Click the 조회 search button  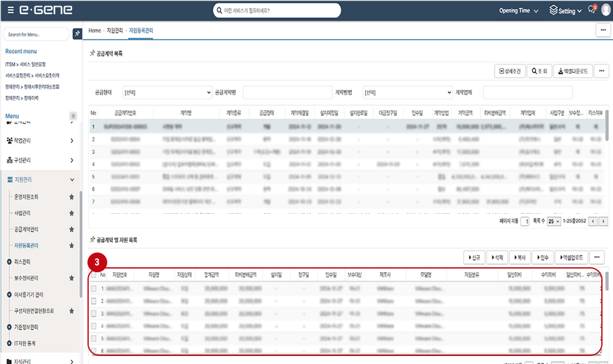539,71
